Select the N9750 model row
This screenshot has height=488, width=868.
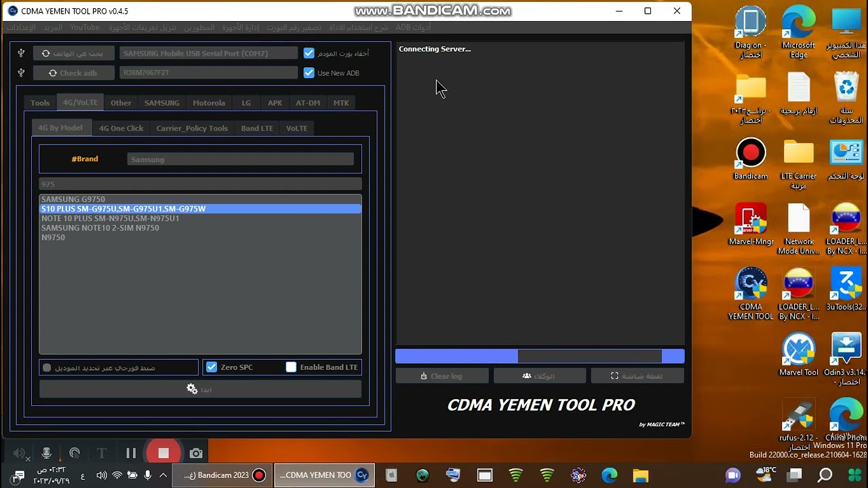tap(200, 237)
